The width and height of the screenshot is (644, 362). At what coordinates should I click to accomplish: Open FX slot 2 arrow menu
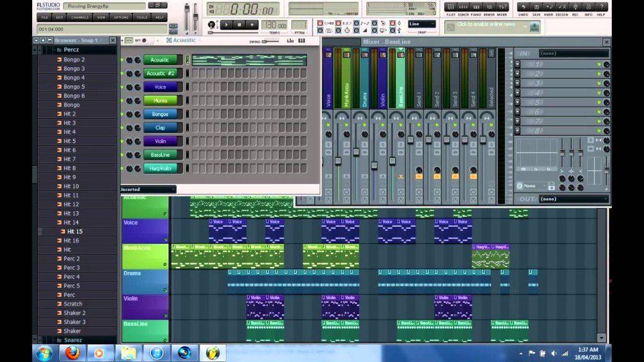tap(518, 74)
